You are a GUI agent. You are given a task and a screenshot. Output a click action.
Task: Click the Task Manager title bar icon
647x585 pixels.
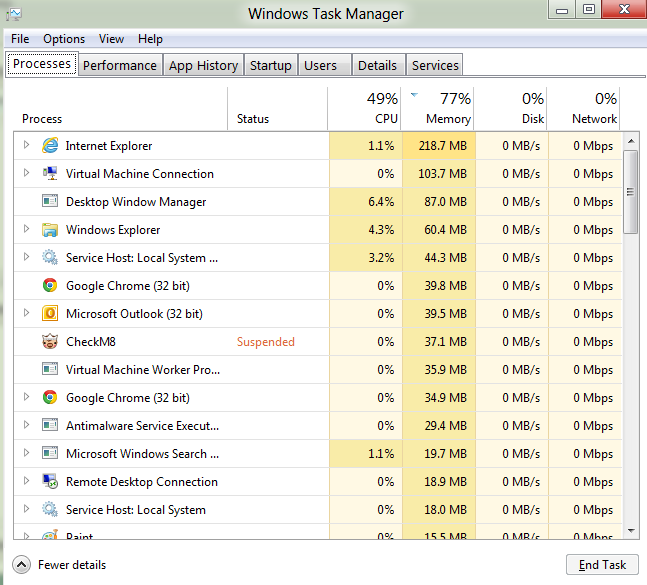[x=14, y=14]
